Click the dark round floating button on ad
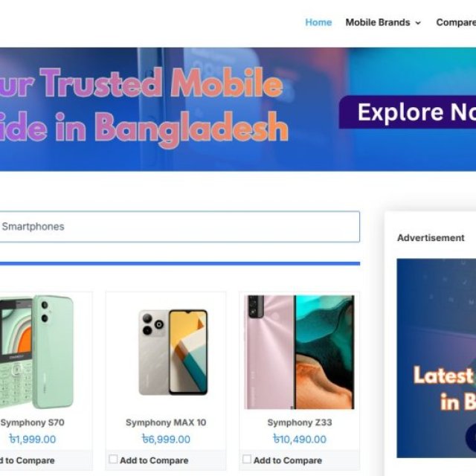The width and height of the screenshot is (476, 476). [x=471, y=437]
